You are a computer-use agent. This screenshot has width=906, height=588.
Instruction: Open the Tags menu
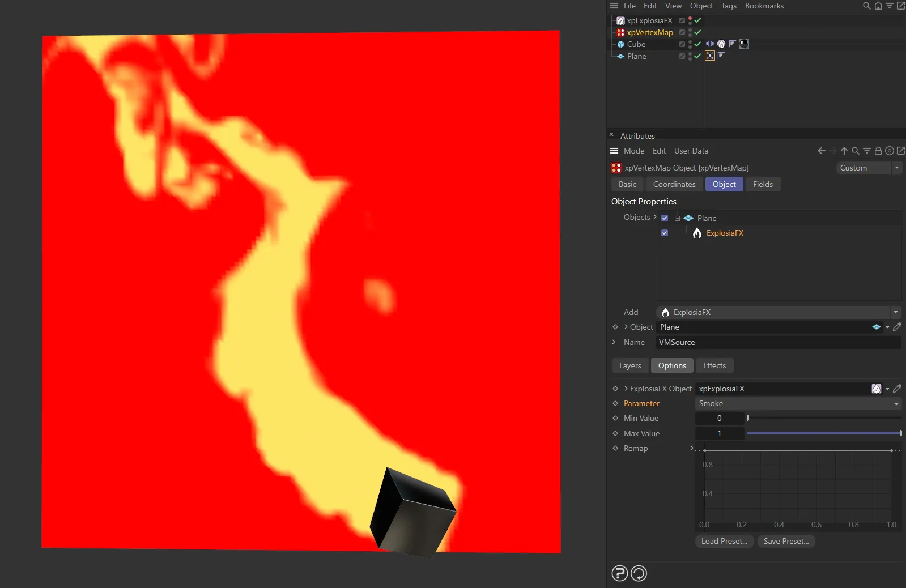pyautogui.click(x=729, y=6)
